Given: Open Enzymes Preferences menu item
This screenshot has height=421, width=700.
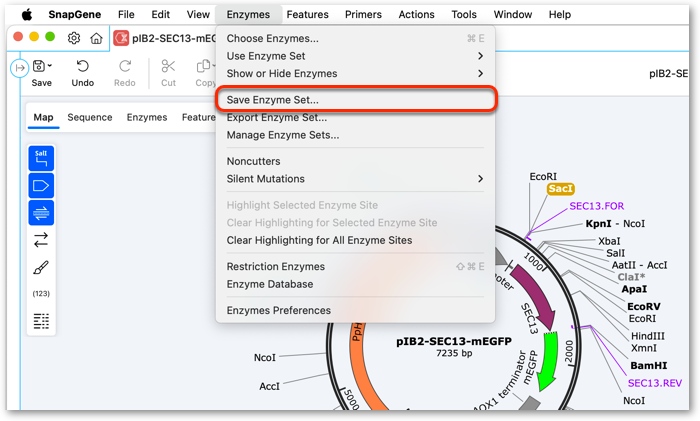Looking at the screenshot, I should tap(355, 310).
